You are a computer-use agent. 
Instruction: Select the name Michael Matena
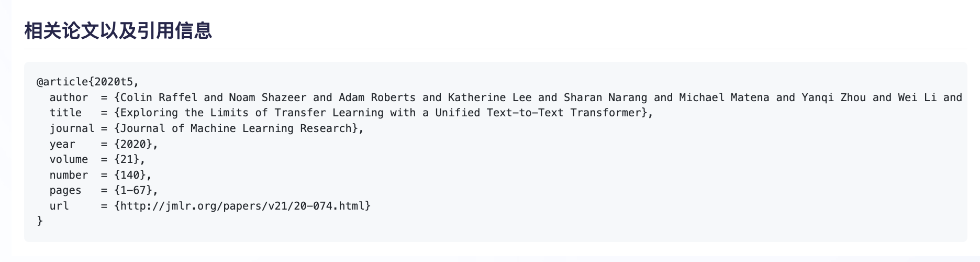(724, 97)
